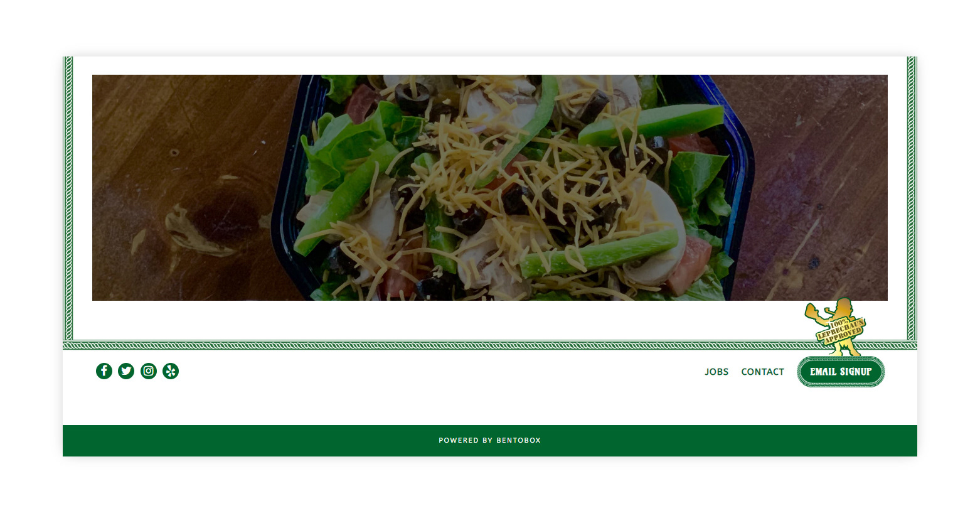Click the shredded cheese on the salad image

click(477, 170)
